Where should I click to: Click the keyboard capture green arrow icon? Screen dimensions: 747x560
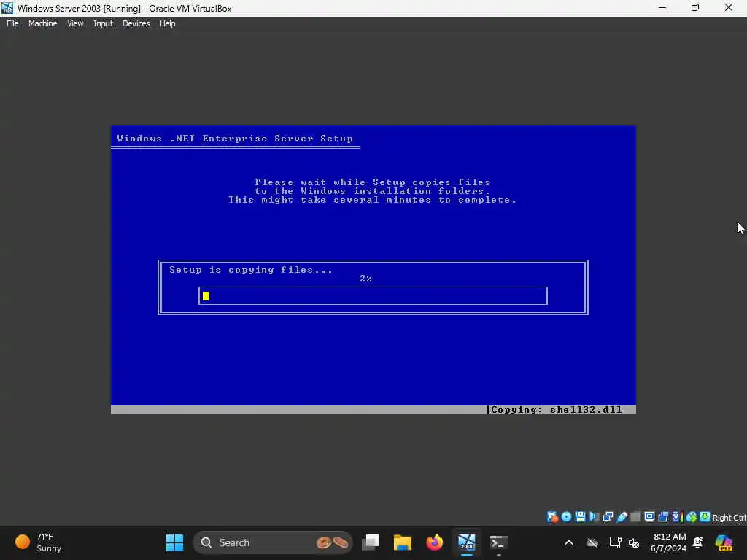[x=705, y=517]
